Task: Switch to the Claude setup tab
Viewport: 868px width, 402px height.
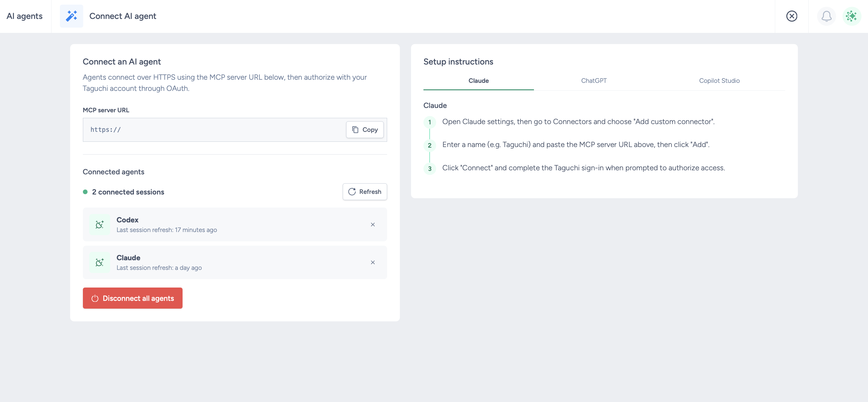Action: tap(478, 80)
